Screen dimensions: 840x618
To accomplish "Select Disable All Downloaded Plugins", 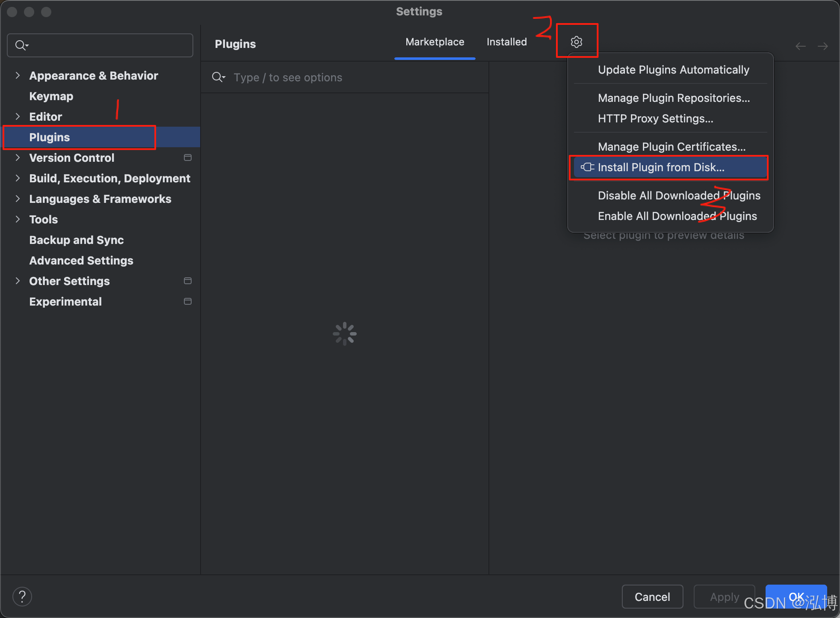I will [679, 196].
